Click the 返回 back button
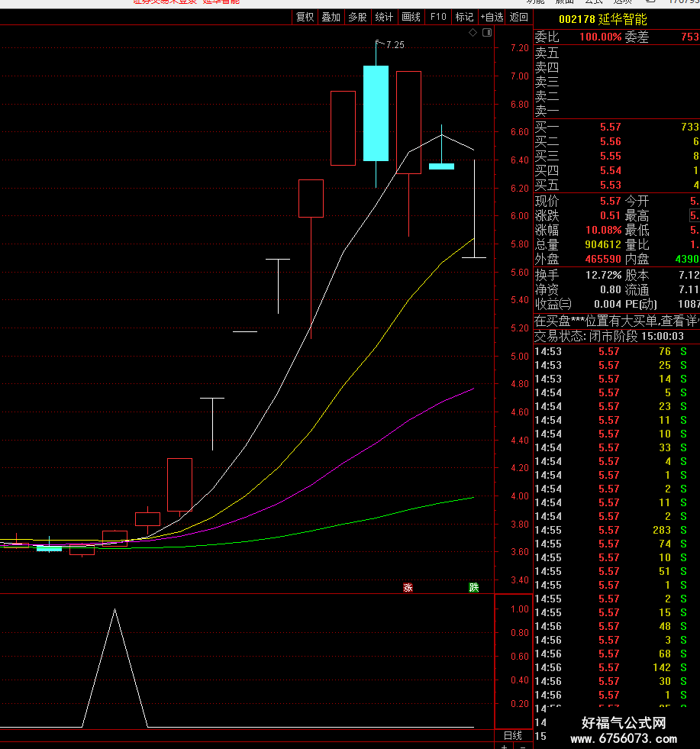The image size is (700, 749). pos(518,18)
